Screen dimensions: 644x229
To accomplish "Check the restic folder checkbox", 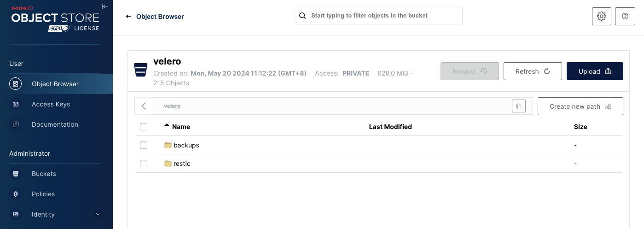I will (144, 164).
